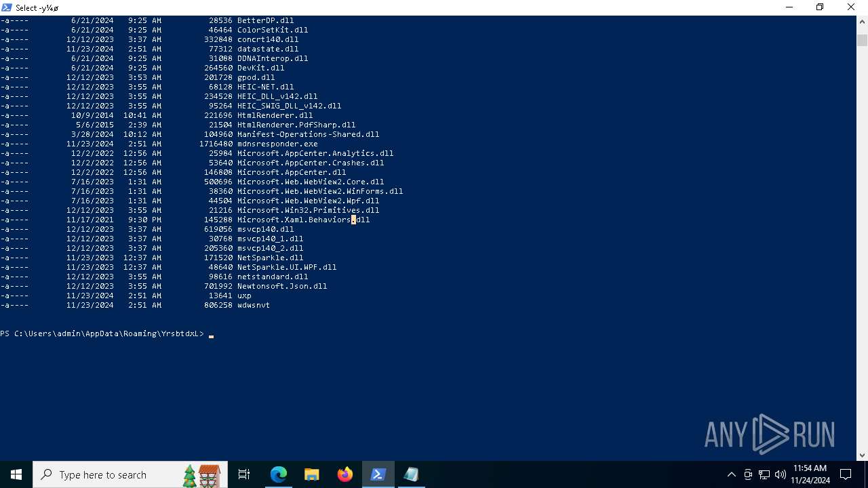Open the network icon in the tray
Screen dimensions: 868x488
click(x=764, y=474)
